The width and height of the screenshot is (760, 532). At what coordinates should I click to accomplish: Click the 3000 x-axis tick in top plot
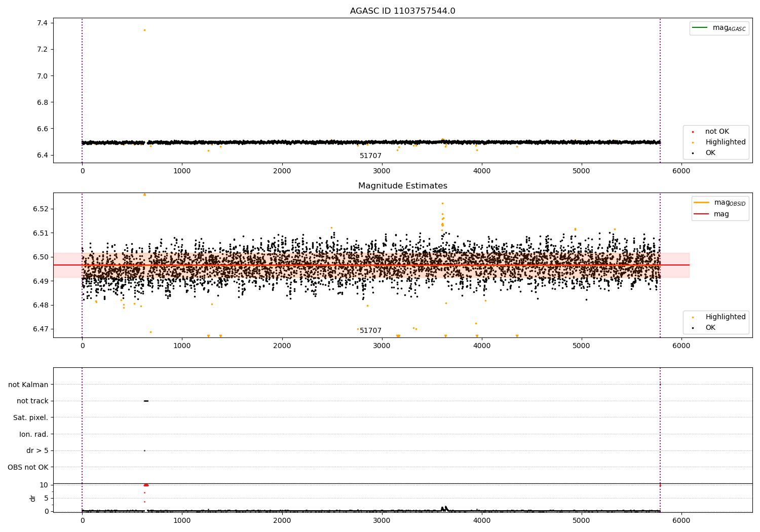(x=382, y=171)
